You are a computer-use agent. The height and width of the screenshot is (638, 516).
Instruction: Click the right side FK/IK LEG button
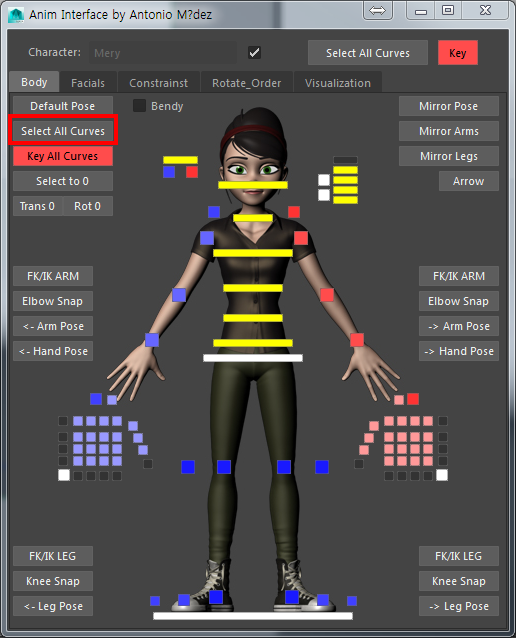[459, 556]
